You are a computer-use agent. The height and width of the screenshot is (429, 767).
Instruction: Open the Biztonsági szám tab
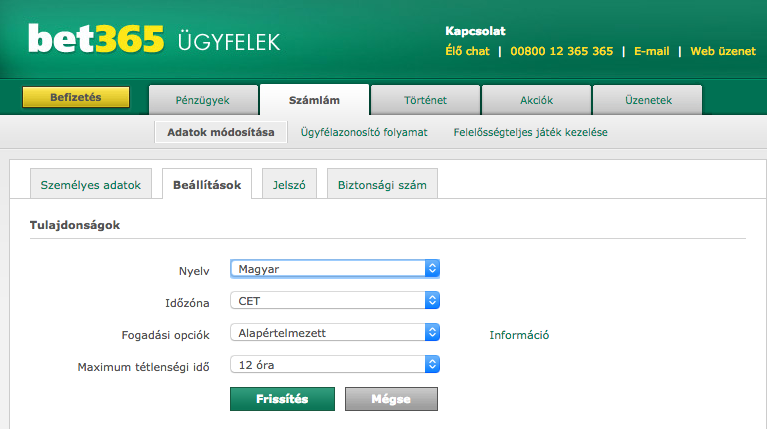(x=381, y=185)
